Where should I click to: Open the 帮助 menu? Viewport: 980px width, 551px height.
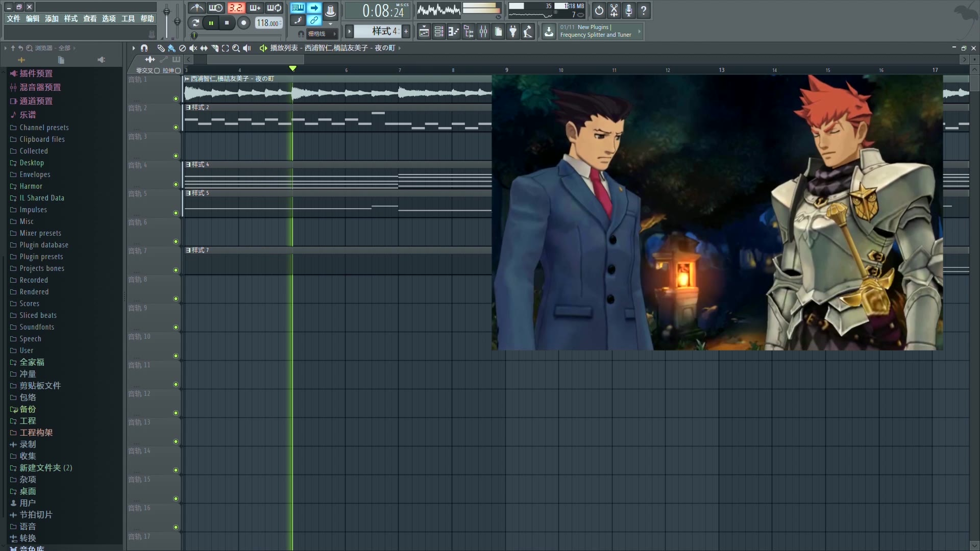pos(147,18)
